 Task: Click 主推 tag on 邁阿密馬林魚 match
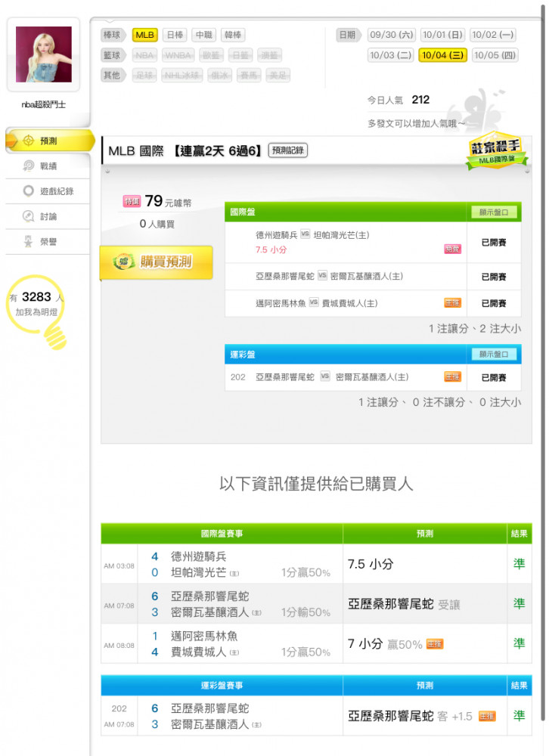[452, 303]
